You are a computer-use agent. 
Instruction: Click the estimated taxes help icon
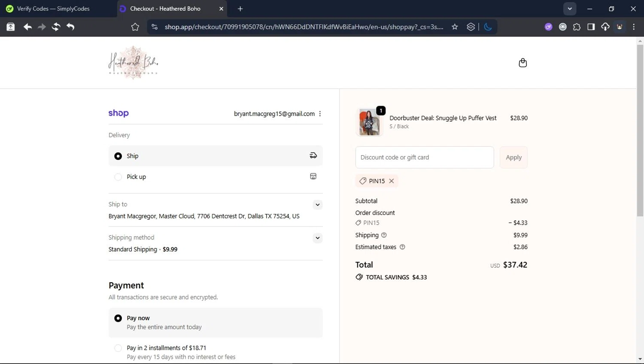(402, 247)
